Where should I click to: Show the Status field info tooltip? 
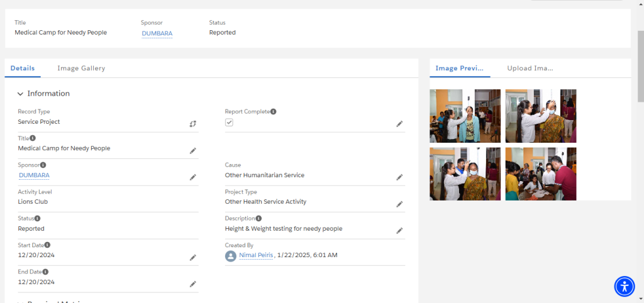pos(37,218)
